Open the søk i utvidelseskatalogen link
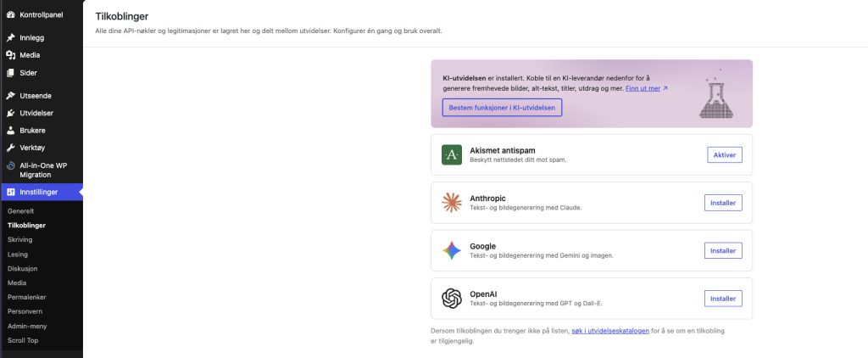The height and width of the screenshot is (358, 868). pos(610,331)
